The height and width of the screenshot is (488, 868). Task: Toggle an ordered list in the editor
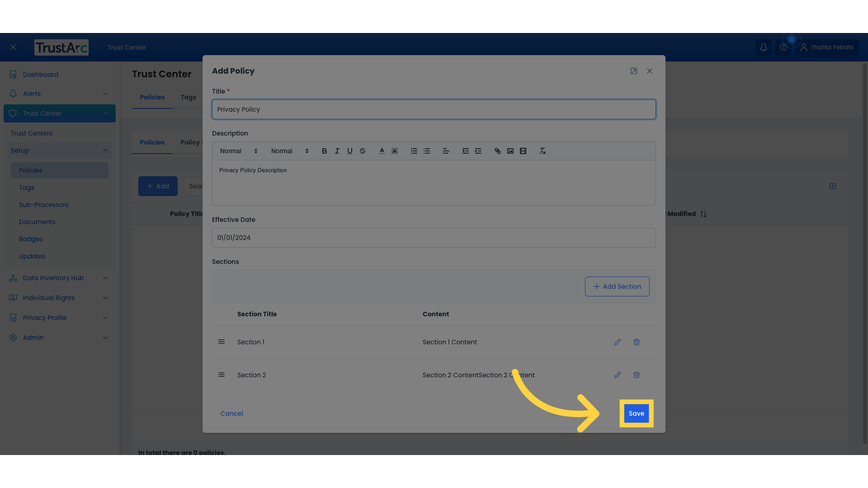pyautogui.click(x=414, y=151)
